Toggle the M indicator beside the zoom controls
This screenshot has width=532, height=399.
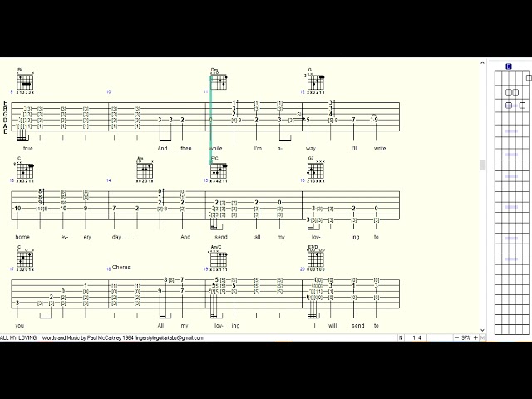pos(482,338)
